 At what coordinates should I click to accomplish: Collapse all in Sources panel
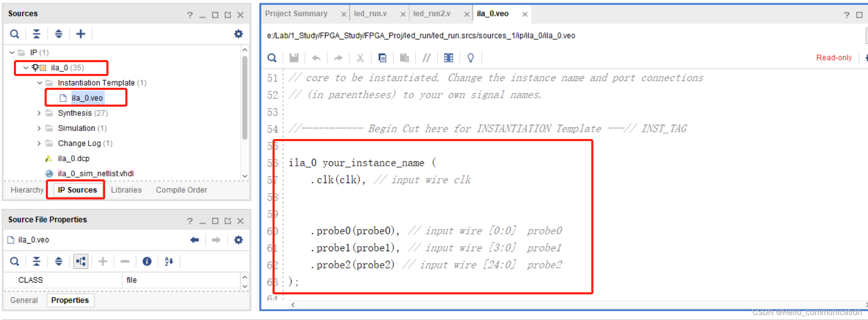37,34
